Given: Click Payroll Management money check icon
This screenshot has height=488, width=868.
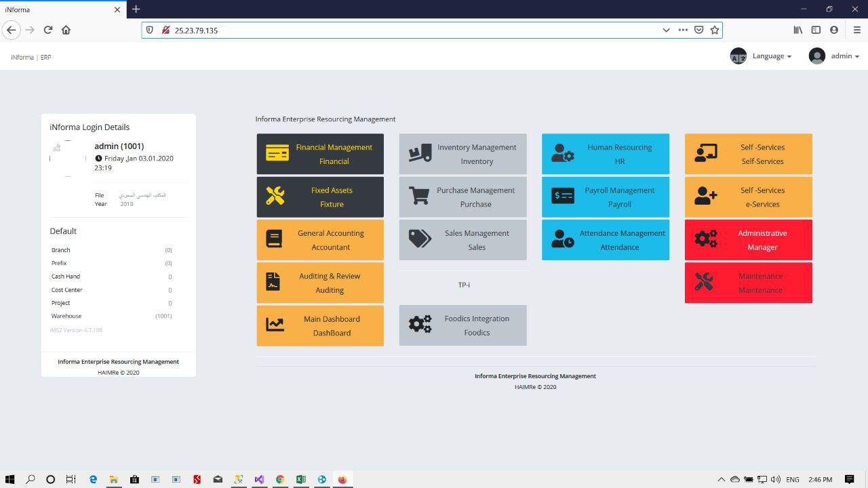Looking at the screenshot, I should (563, 196).
